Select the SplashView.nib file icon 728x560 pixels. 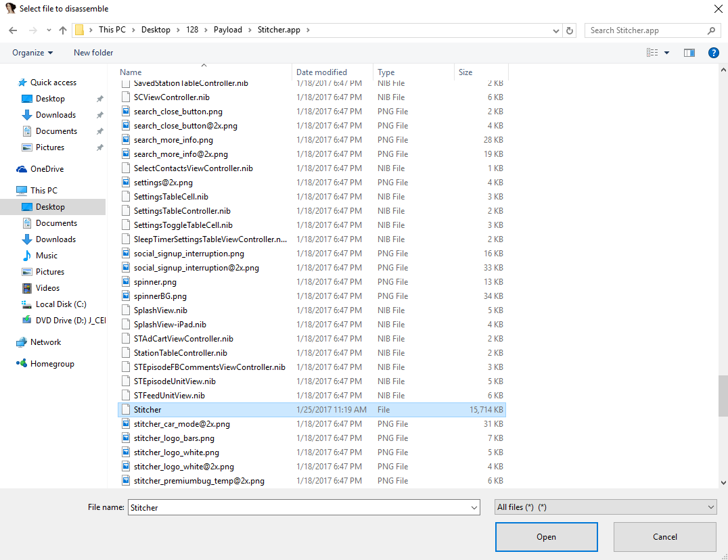[x=125, y=310]
